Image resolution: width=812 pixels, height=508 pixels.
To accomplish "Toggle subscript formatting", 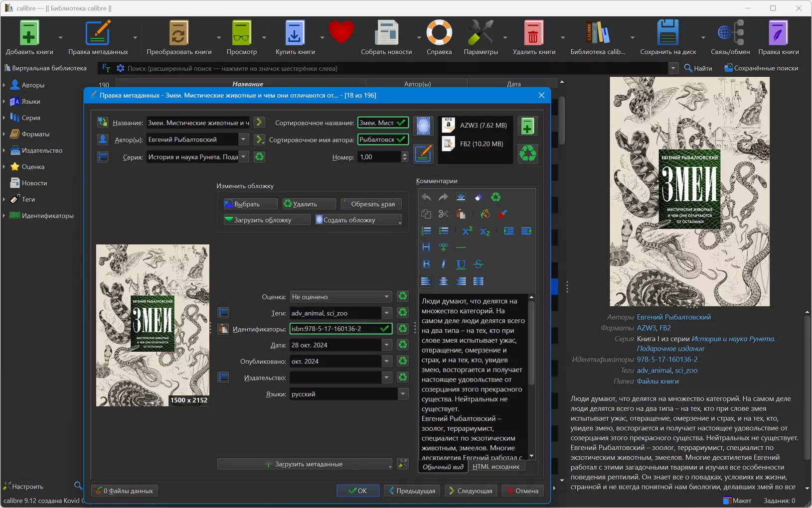I will coord(485,231).
